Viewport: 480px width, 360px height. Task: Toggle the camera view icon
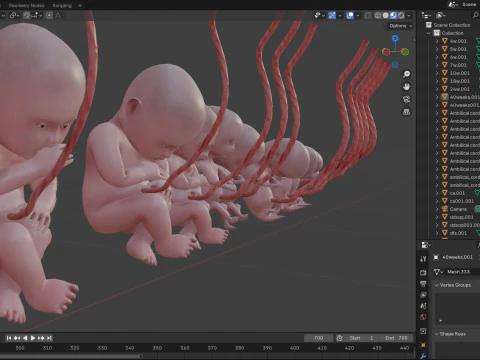(406, 99)
